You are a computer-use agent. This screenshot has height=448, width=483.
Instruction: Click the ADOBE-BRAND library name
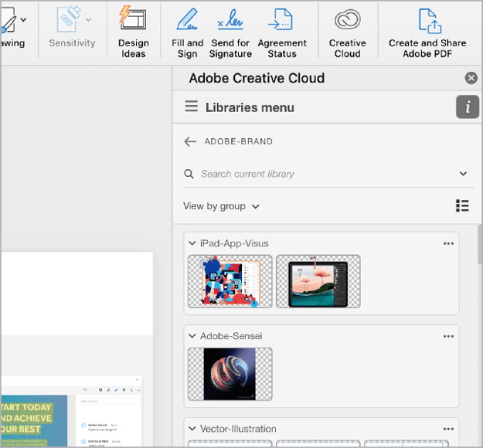[x=239, y=141]
